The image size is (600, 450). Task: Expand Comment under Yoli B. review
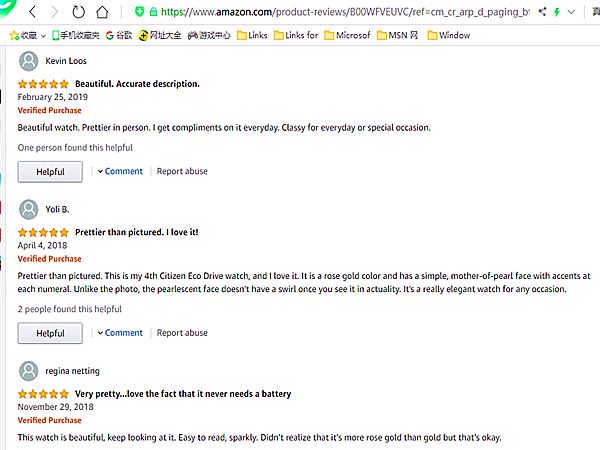pos(120,333)
